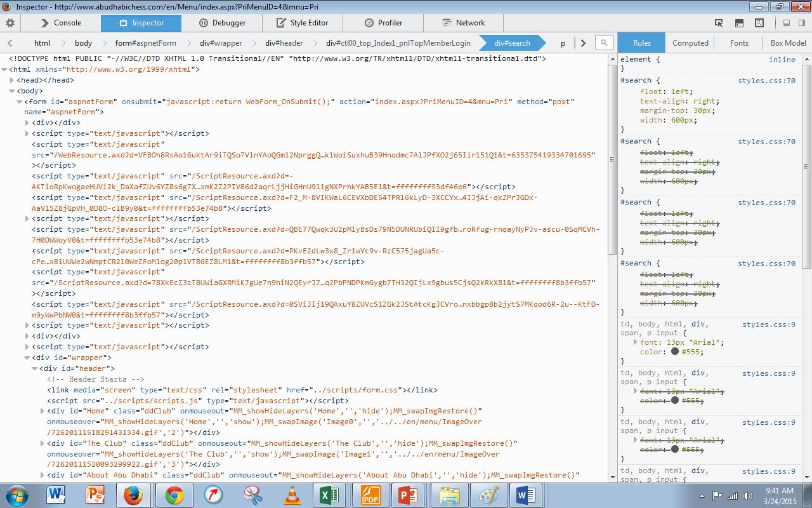
Task: Open the Debugger tab
Action: [x=221, y=23]
